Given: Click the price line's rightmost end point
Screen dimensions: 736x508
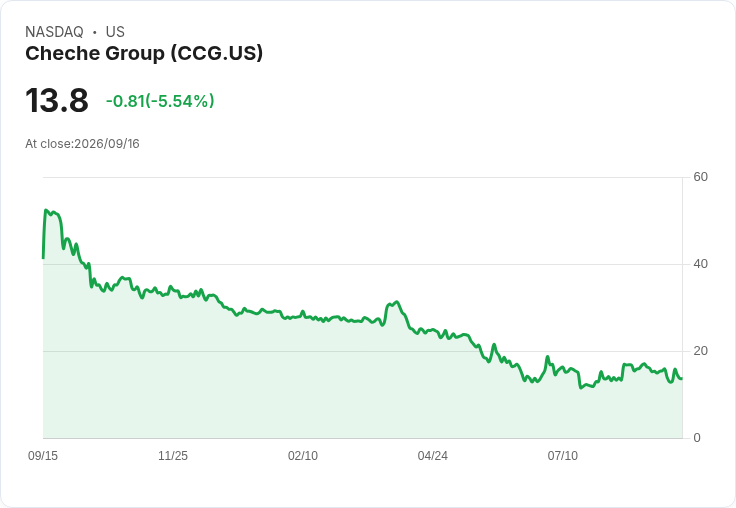Looking at the screenshot, I should tap(682, 378).
